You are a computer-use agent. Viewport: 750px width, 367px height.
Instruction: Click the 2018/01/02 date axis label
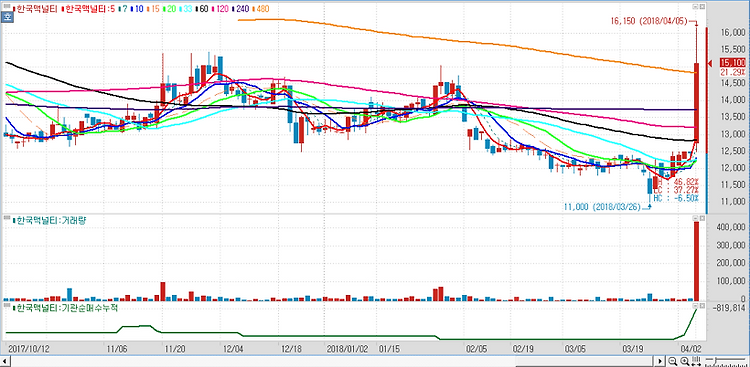click(348, 349)
